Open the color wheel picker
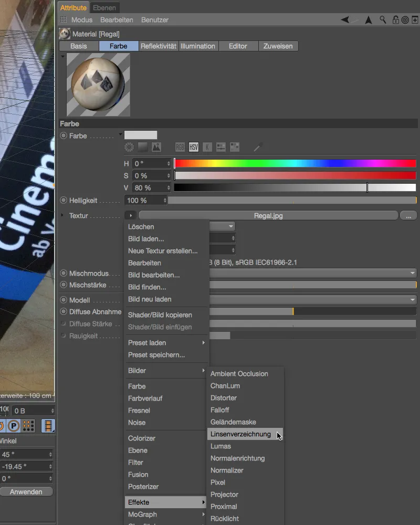 tap(129, 146)
